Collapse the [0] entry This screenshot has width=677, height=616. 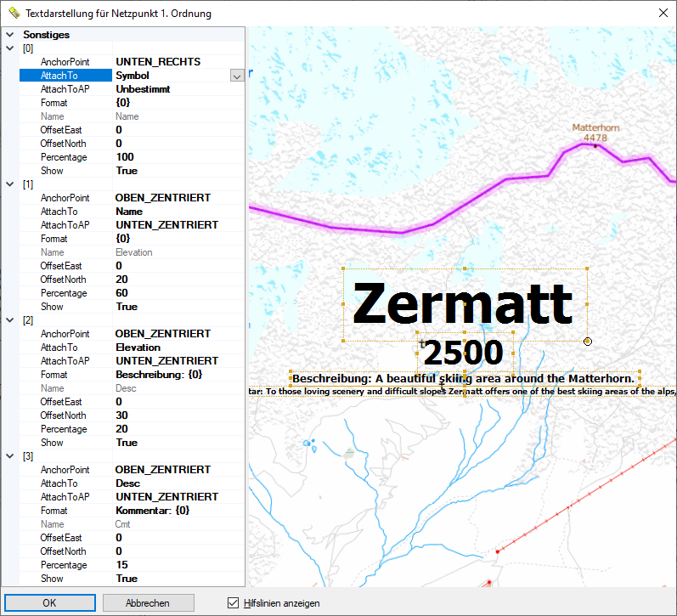click(x=10, y=48)
